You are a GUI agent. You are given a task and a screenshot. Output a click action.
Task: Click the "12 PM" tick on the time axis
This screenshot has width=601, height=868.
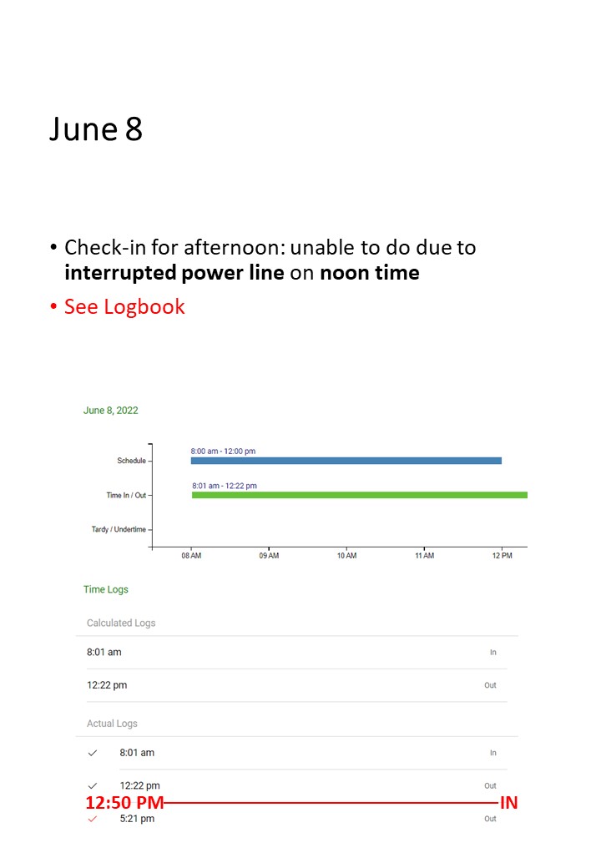[x=502, y=555]
